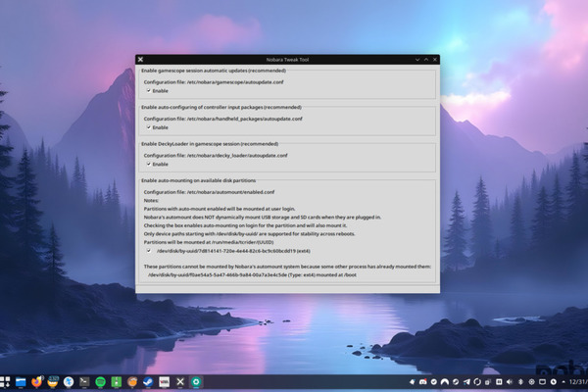Uncheck Enable for gamescope session automatic updates

click(x=148, y=91)
